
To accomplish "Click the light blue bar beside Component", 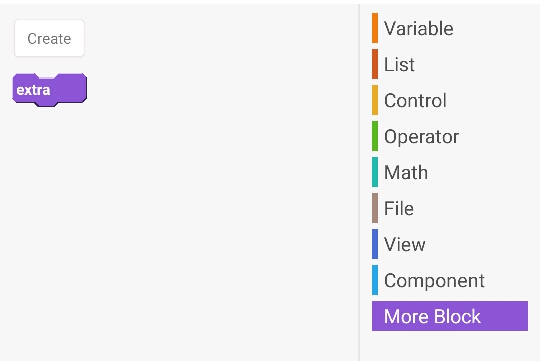I will tap(375, 280).
